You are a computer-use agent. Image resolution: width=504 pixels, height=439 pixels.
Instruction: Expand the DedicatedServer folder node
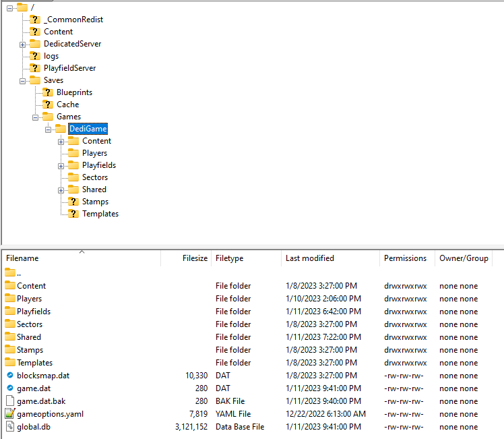[22, 45]
